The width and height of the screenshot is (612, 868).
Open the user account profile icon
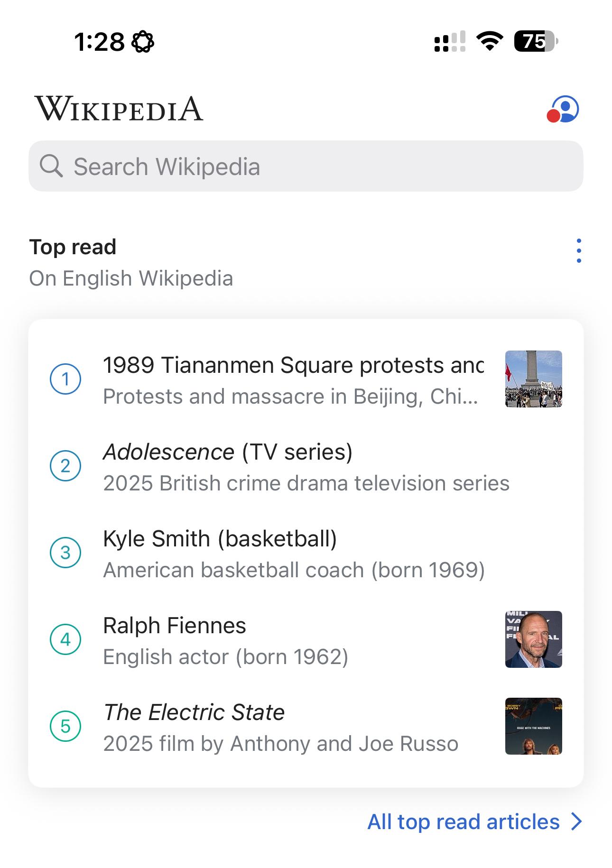point(563,109)
